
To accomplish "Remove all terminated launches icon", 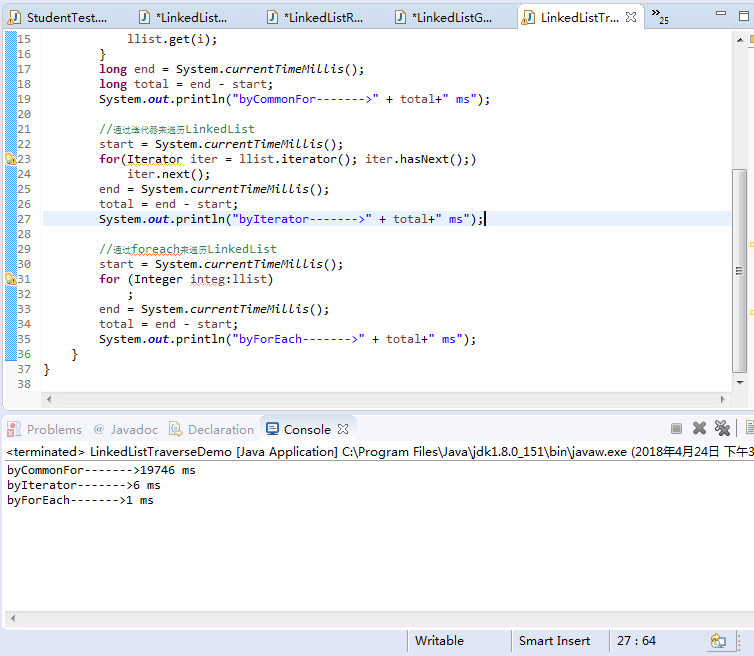I will click(722, 428).
